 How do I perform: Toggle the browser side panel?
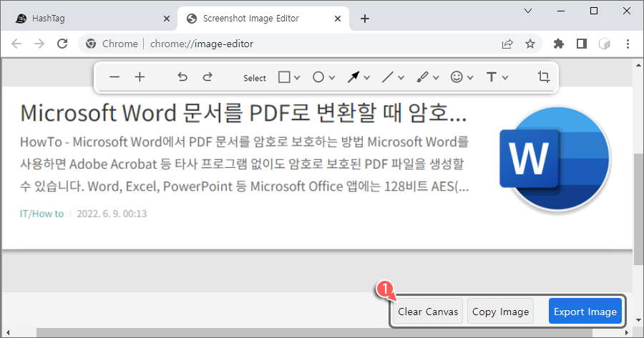582,44
